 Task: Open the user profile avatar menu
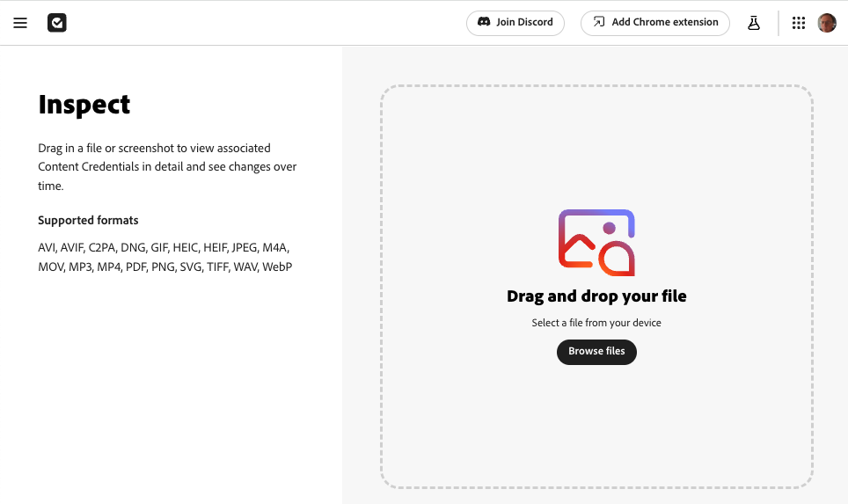click(827, 23)
